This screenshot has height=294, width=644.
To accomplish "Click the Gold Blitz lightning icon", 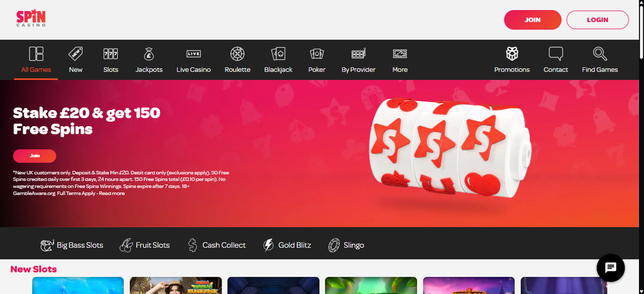I will [x=268, y=245].
